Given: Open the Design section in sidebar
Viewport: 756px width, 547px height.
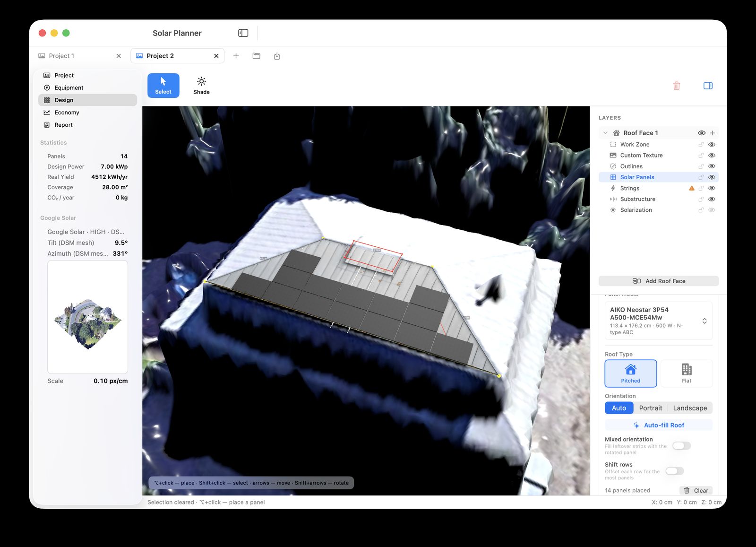Looking at the screenshot, I should click(x=87, y=100).
